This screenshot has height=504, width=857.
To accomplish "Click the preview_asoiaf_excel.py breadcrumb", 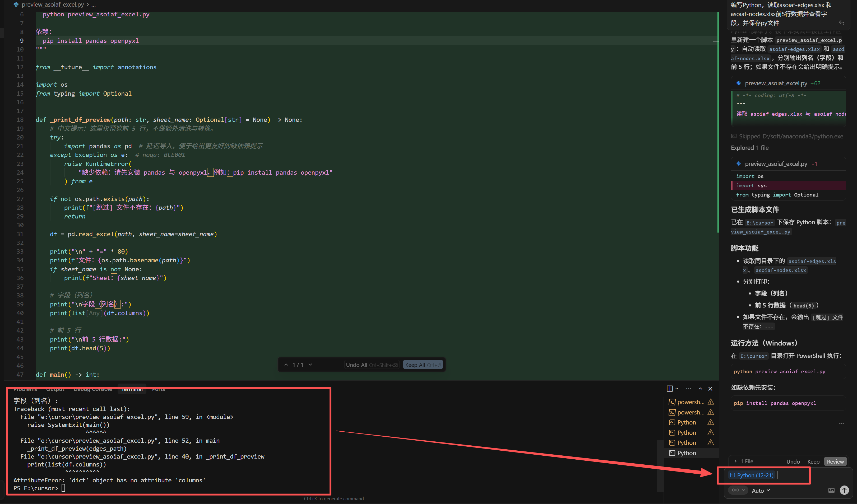I will pos(52,4).
